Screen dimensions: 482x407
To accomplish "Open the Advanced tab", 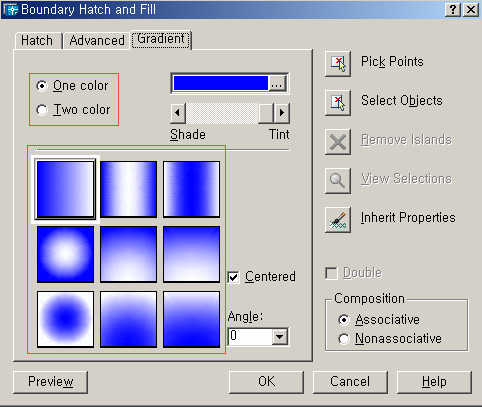I will point(97,41).
